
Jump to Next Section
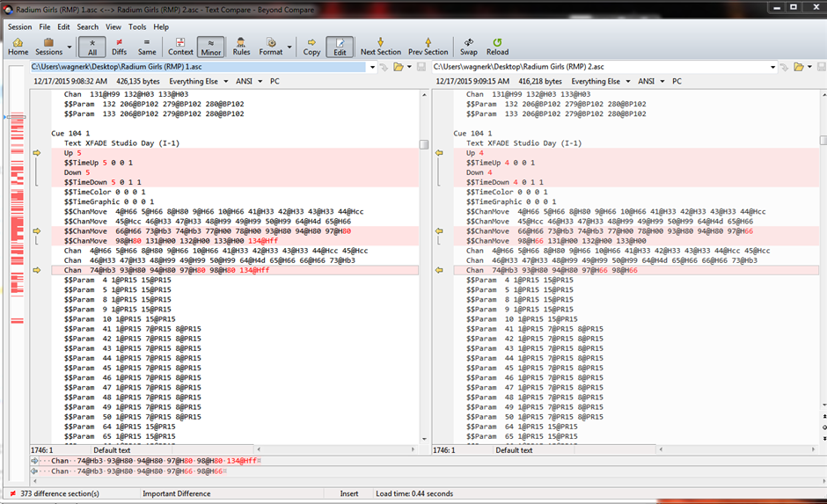380,47
